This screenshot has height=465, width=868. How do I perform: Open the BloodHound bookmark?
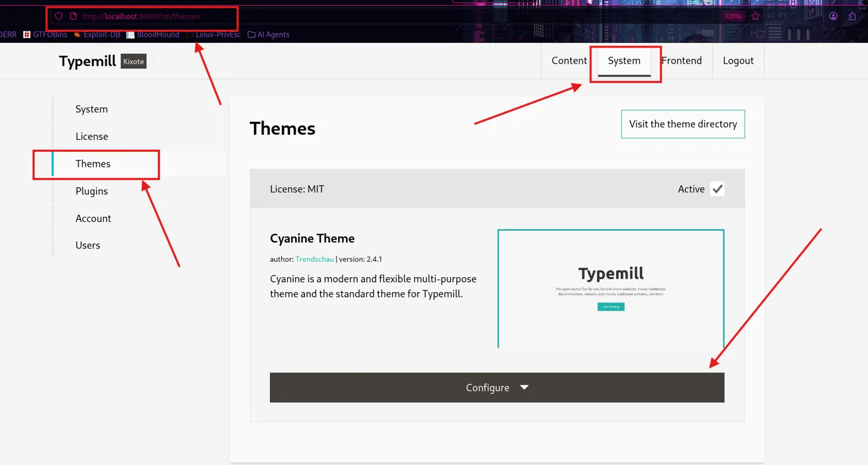[x=153, y=34]
